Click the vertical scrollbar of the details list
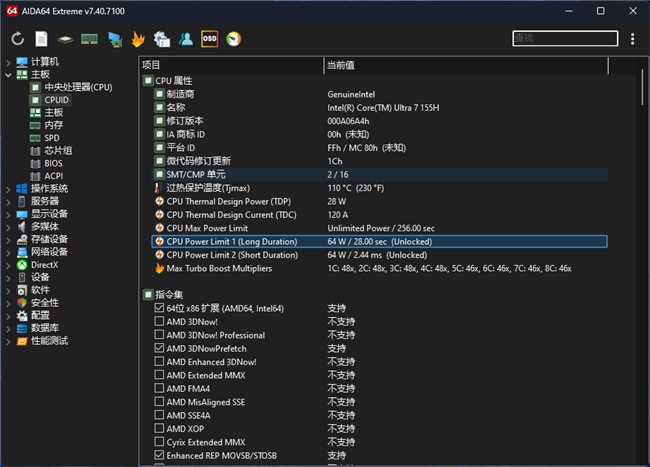The width and height of the screenshot is (650, 467). (x=642, y=265)
